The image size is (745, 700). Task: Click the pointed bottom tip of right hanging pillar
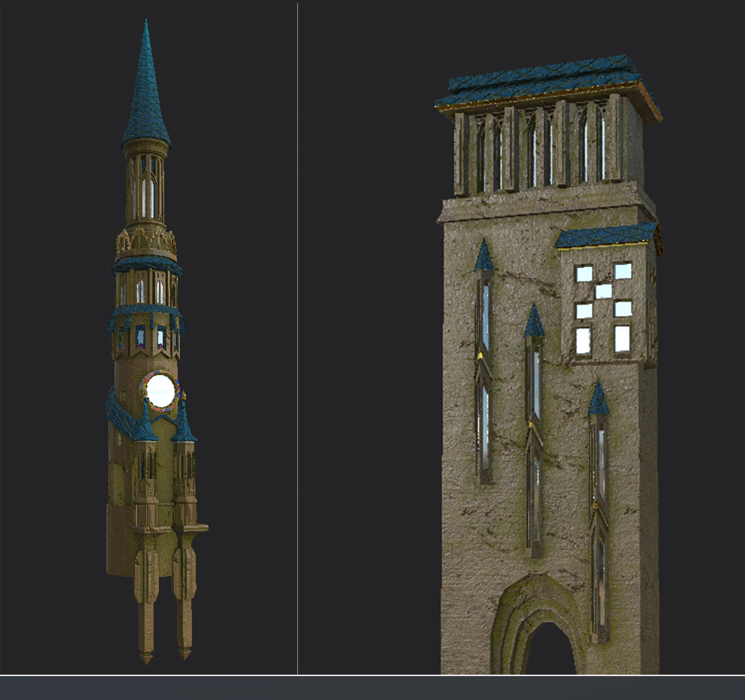pos(184,655)
